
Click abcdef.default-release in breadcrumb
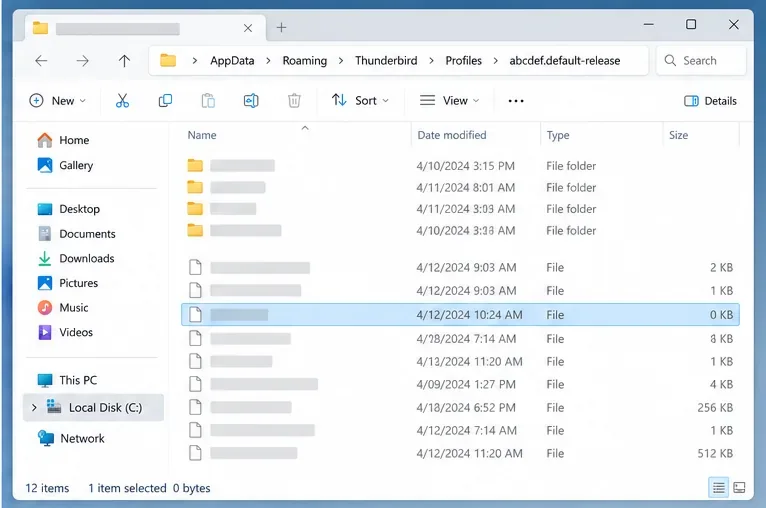click(x=565, y=61)
